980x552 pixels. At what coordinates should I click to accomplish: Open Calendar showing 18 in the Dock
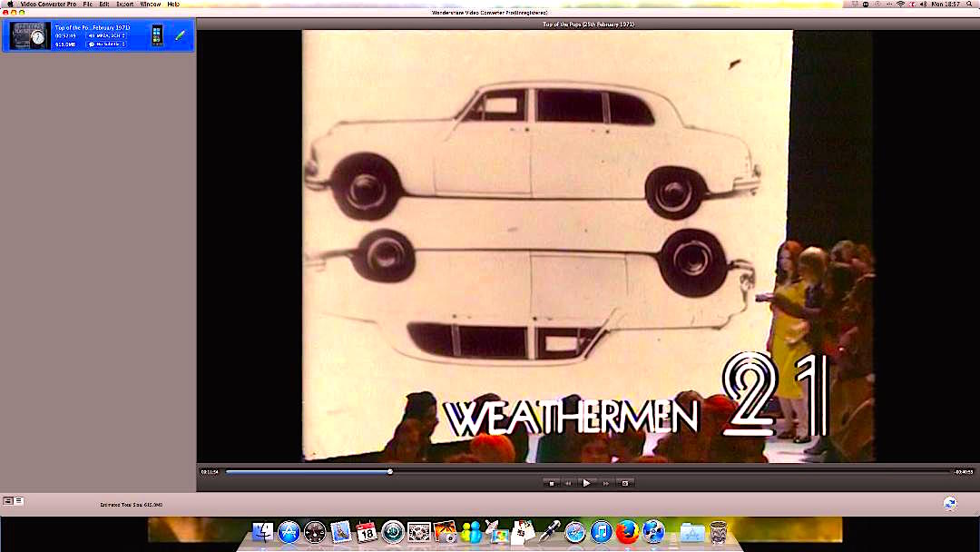click(367, 532)
